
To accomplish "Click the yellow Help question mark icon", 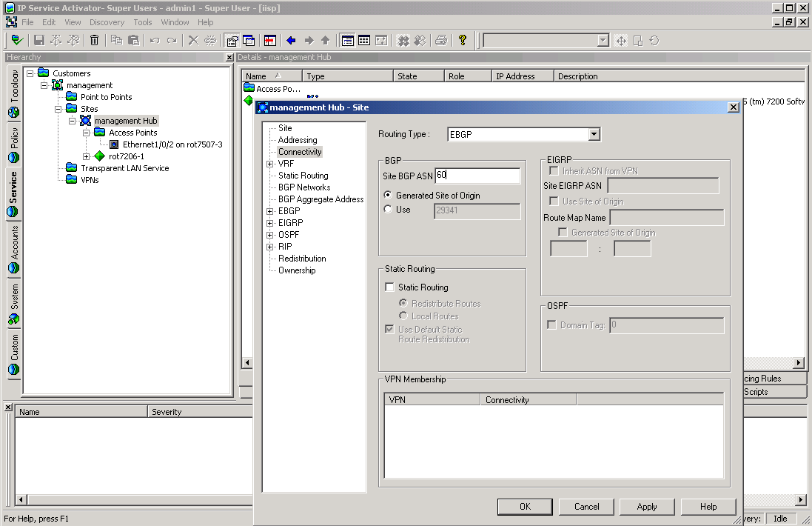I will point(463,41).
